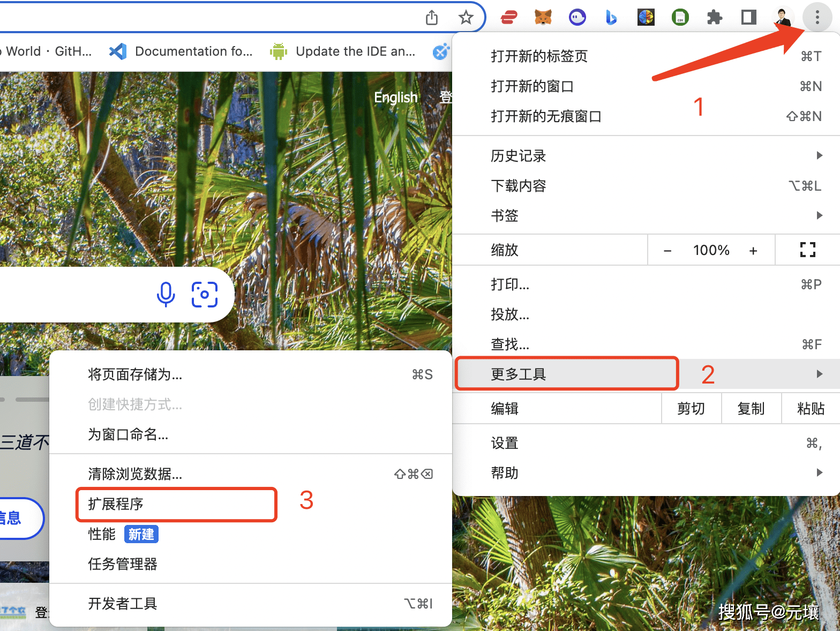Open the green CSV extension icon
This screenshot has height=631, width=840.
pos(680,18)
